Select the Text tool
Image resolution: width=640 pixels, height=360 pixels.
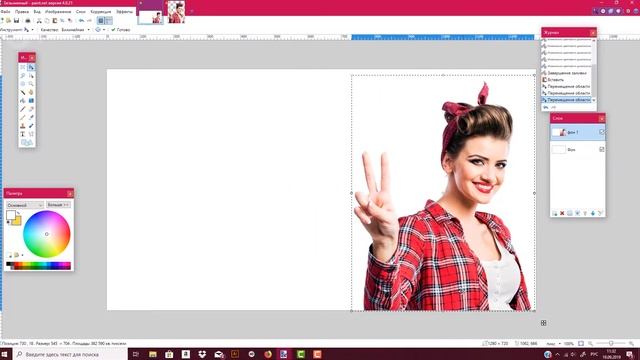click(x=23, y=134)
